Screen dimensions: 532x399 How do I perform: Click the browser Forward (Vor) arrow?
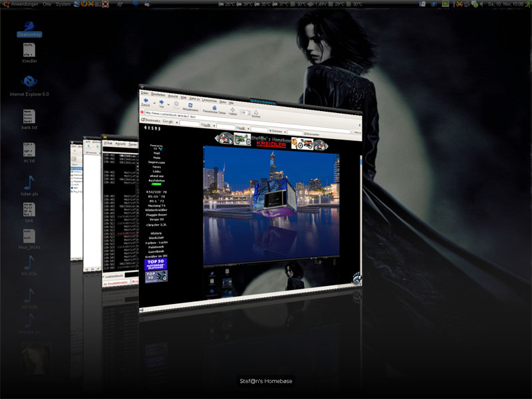click(x=162, y=102)
